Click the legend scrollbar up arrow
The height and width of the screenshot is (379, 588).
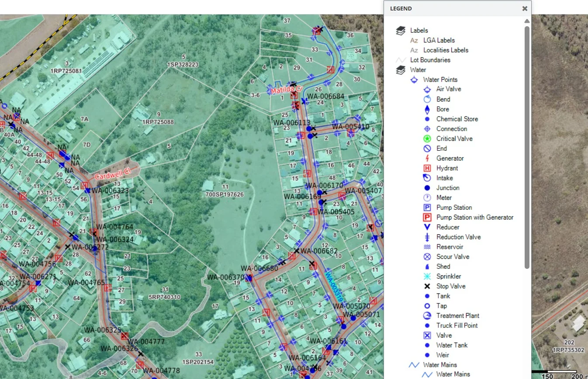click(x=527, y=21)
